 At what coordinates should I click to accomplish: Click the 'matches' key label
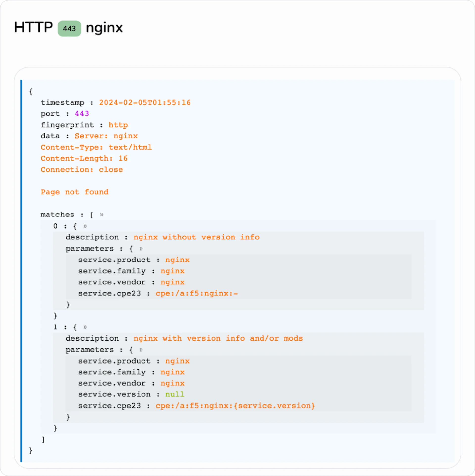[57, 215]
